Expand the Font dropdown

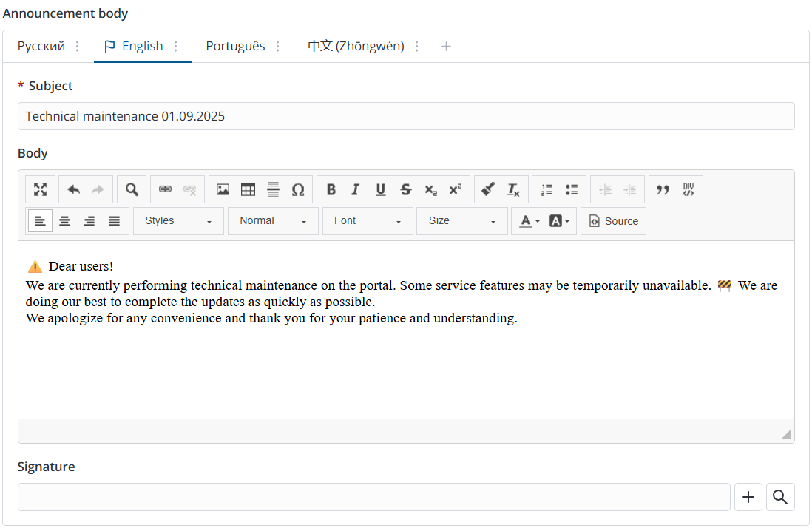click(368, 221)
